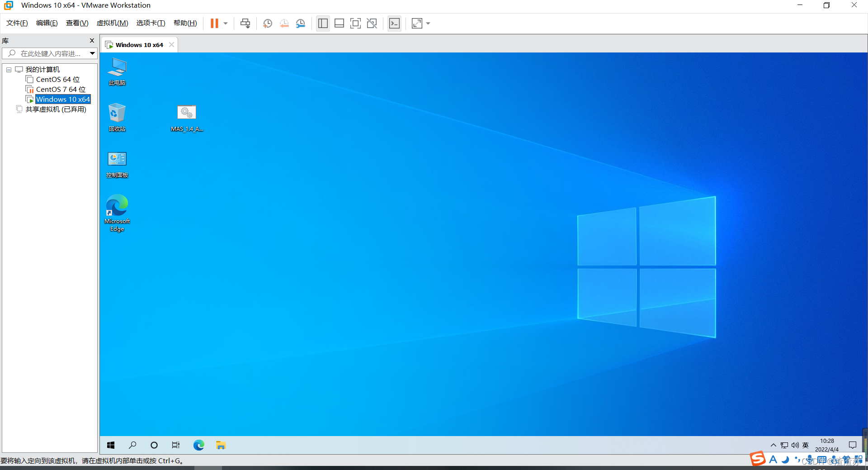Open the guest Windows Start menu

click(111, 445)
